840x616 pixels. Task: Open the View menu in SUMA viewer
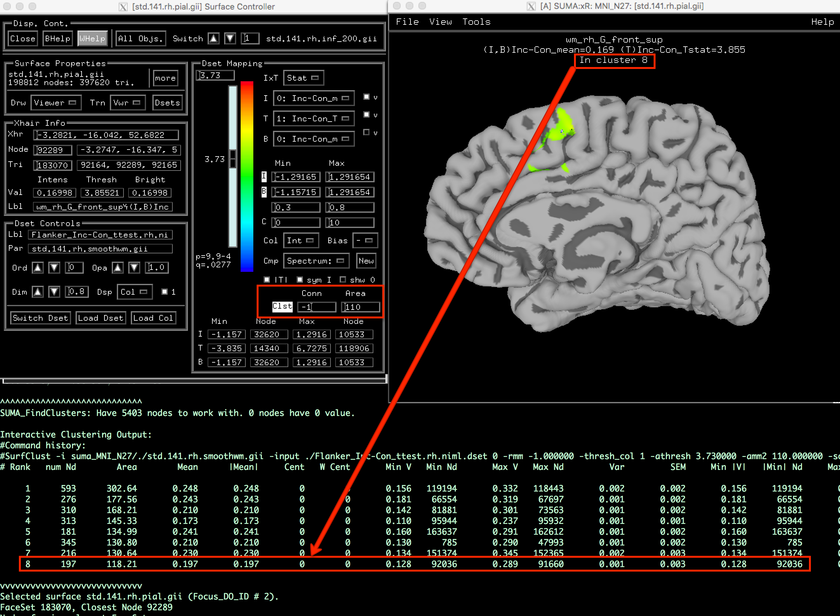tap(440, 22)
